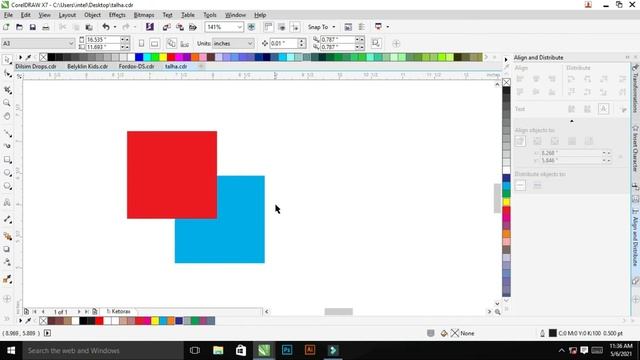
Task: Toggle show grid button
Action: pyautogui.click(x=282, y=27)
